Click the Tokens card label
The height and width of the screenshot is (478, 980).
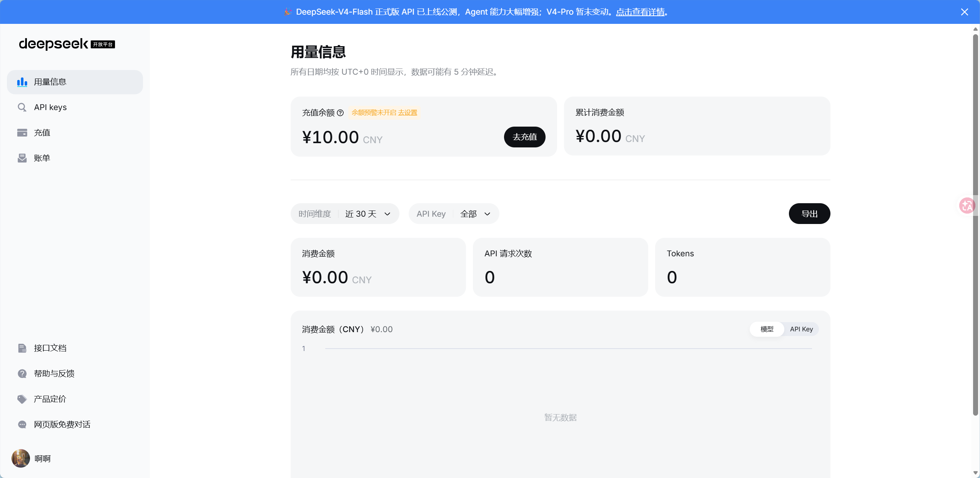coord(681,254)
